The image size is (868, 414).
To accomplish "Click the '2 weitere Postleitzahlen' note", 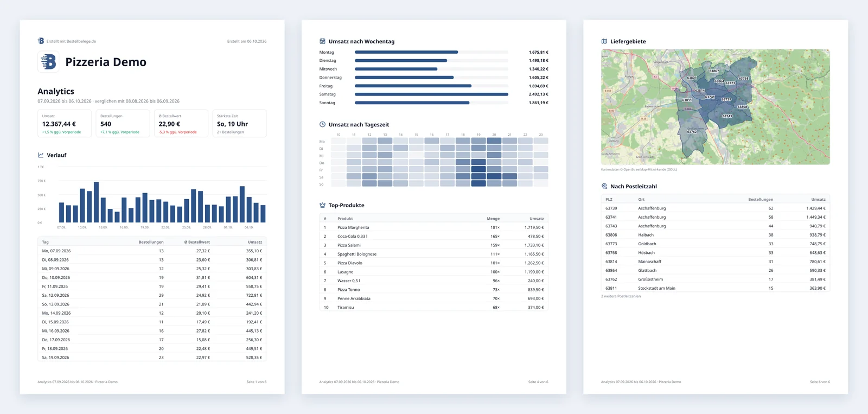I will [x=621, y=296].
